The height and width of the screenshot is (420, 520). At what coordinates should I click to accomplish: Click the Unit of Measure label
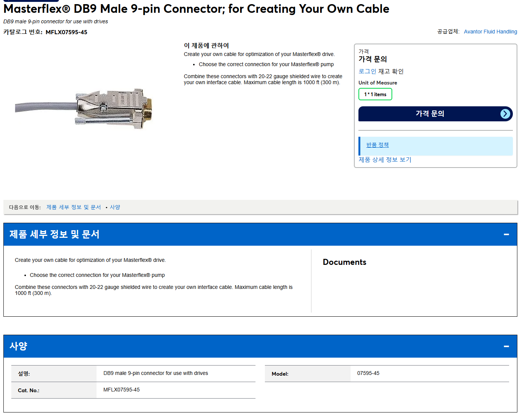[378, 83]
